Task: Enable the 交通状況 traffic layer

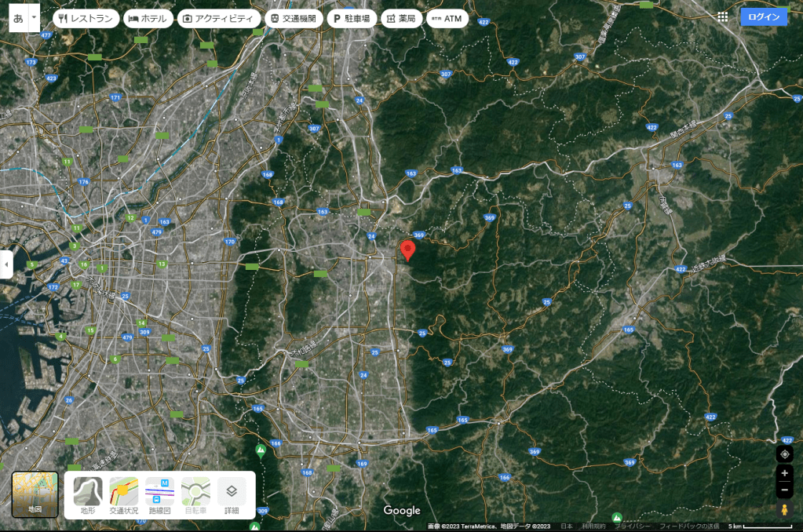Action: coord(123,495)
